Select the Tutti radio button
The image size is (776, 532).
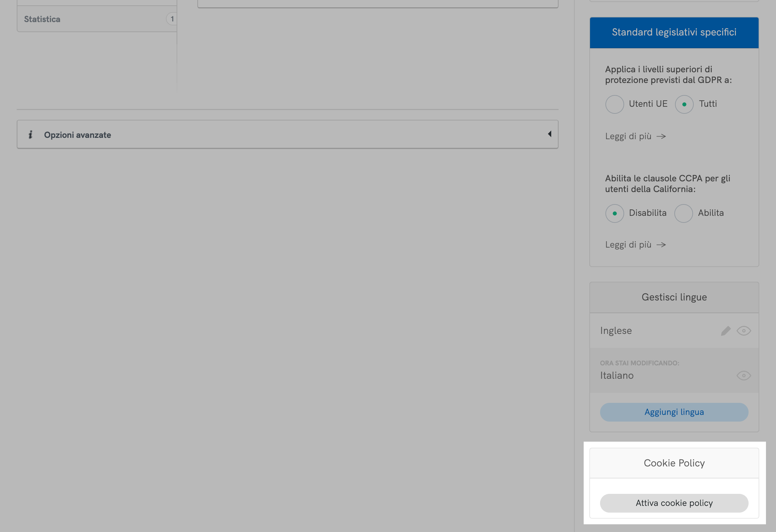684,104
